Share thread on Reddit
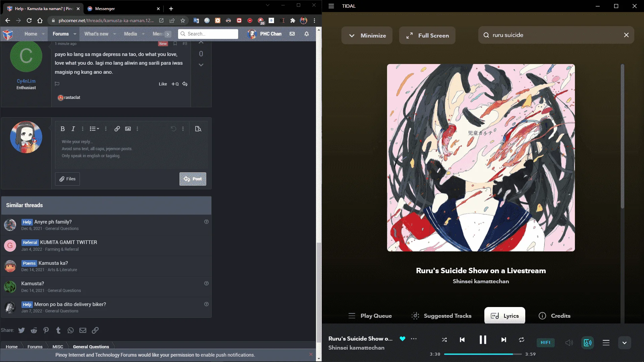This screenshot has width=644, height=362. (x=34, y=330)
